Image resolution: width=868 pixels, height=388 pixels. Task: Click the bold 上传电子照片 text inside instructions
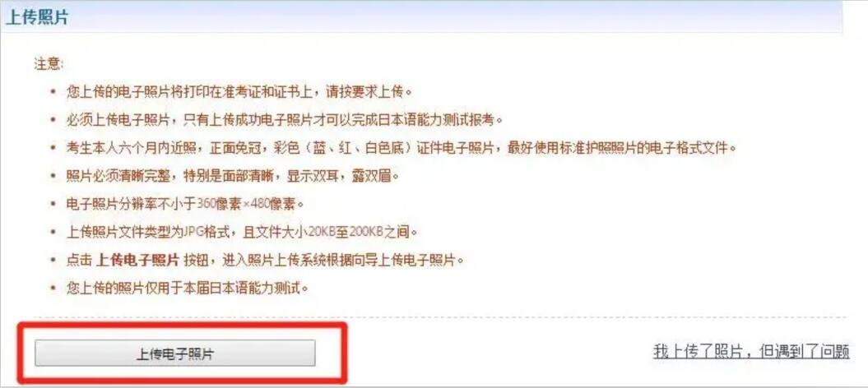138,261
